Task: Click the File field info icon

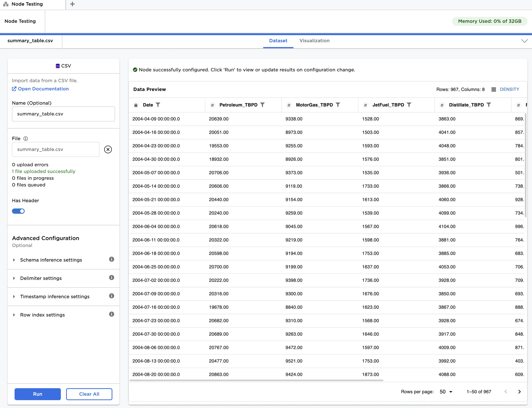Action: 26,138
